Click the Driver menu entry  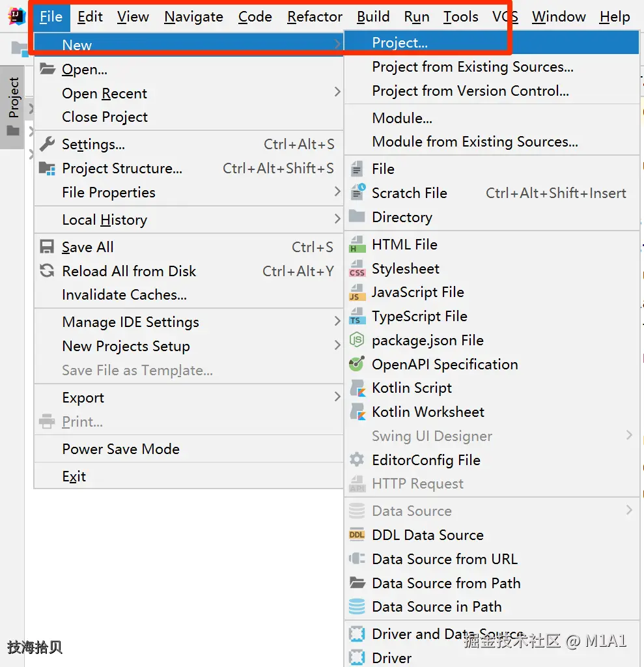pos(492,657)
